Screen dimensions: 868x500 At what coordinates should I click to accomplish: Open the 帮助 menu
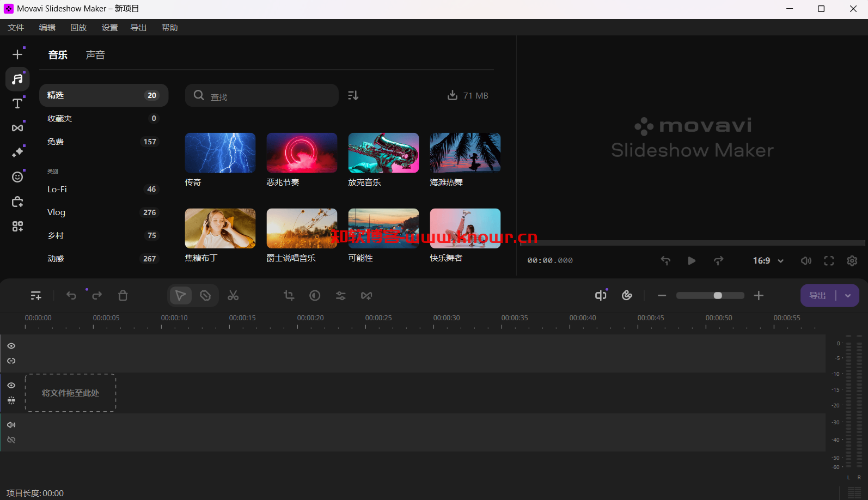169,27
